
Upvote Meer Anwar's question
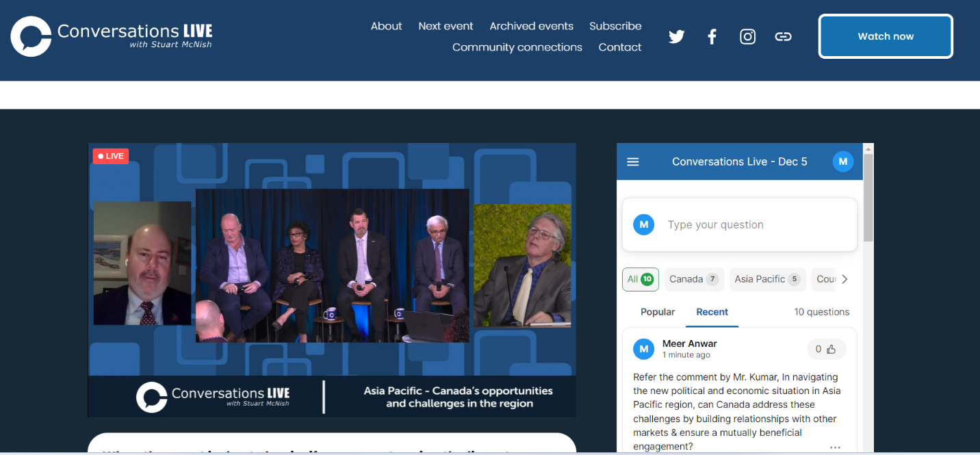pos(826,349)
